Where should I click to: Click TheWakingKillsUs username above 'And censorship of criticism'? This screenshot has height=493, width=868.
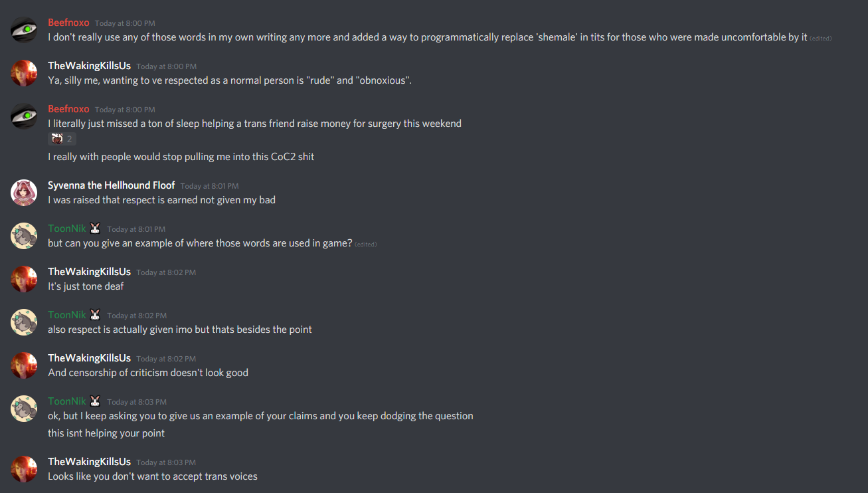click(89, 358)
